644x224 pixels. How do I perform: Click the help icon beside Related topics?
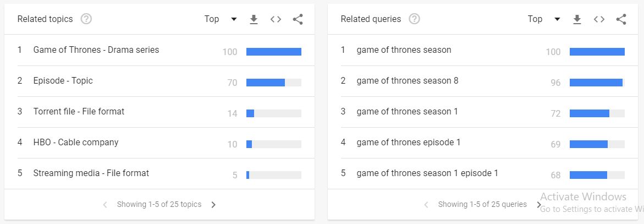(86, 19)
